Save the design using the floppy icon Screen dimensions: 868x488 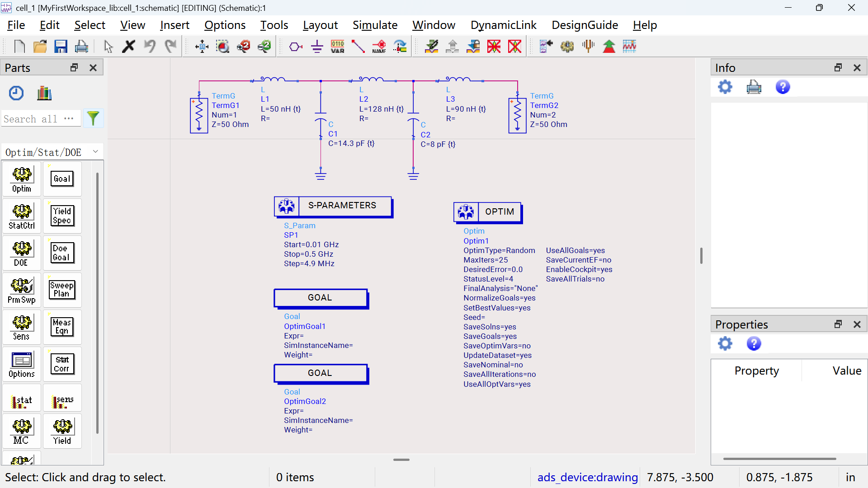click(x=61, y=46)
